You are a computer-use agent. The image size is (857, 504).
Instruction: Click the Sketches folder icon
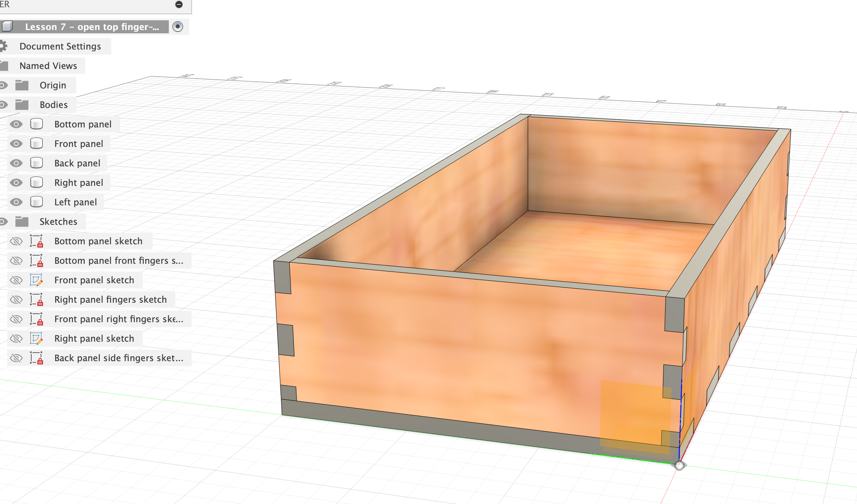[x=22, y=222]
